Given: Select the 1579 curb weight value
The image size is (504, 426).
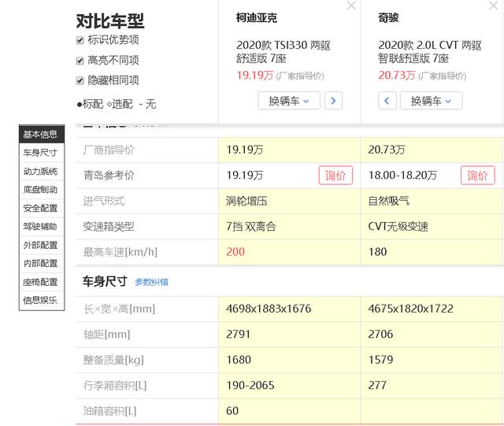Looking at the screenshot, I should tap(380, 359).
